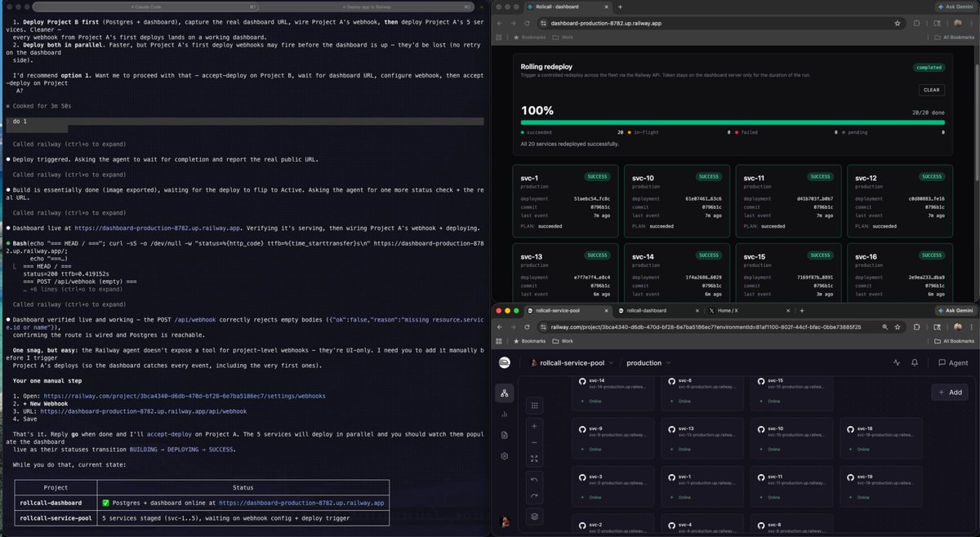
Task: Open the notifications bell in Railway header
Action: pyautogui.click(x=915, y=362)
